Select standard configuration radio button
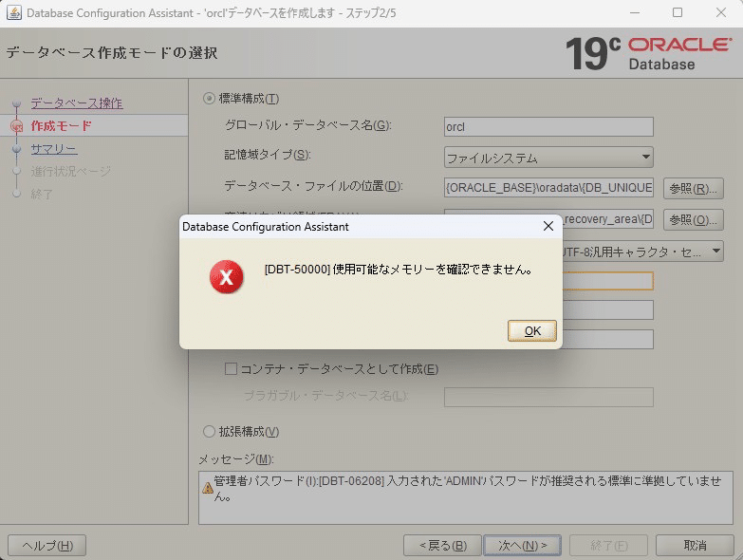Viewport: 743px width, 560px height. pos(209,99)
